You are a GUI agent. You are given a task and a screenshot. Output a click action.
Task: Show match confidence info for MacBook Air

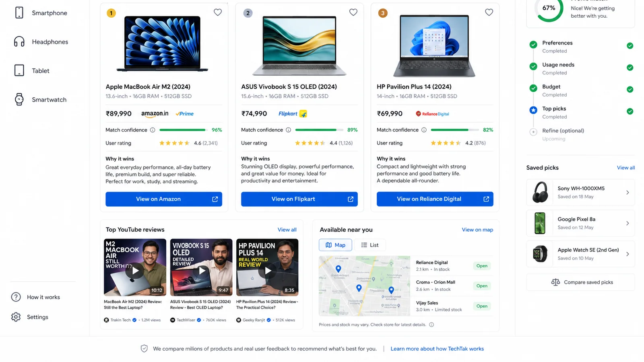(x=153, y=130)
